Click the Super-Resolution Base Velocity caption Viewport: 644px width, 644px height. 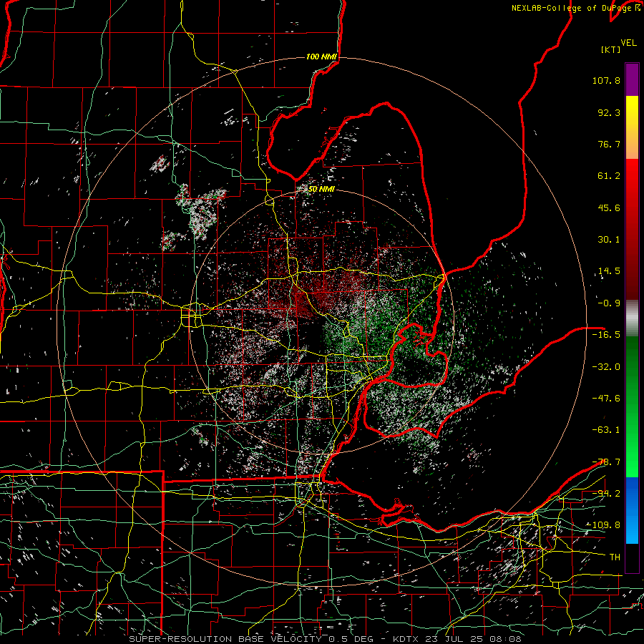(x=325, y=639)
